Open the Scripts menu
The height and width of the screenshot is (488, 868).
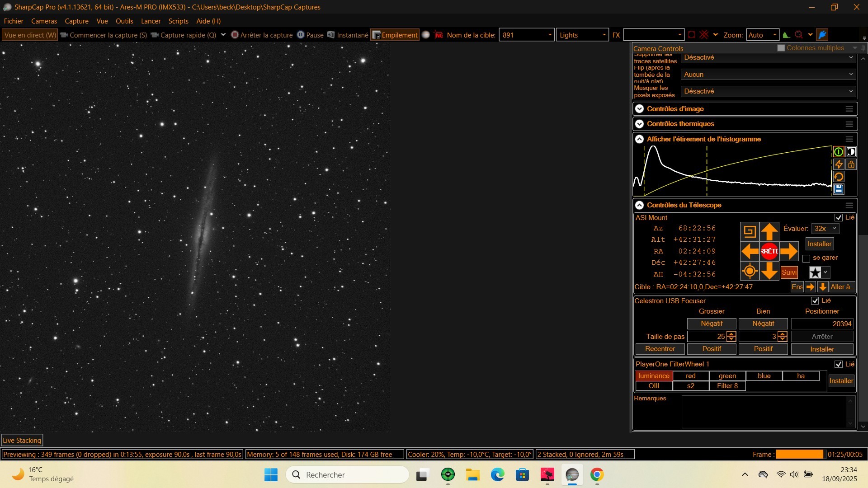(x=178, y=21)
